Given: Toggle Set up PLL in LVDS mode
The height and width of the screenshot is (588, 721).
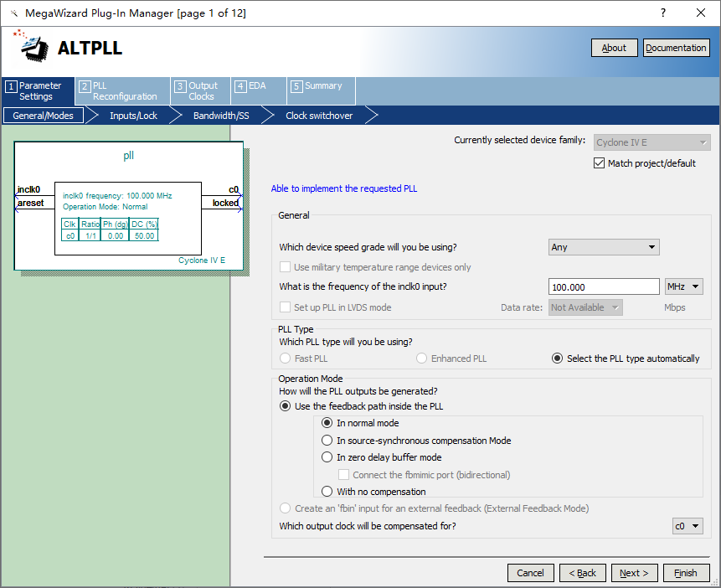Looking at the screenshot, I should pos(285,307).
